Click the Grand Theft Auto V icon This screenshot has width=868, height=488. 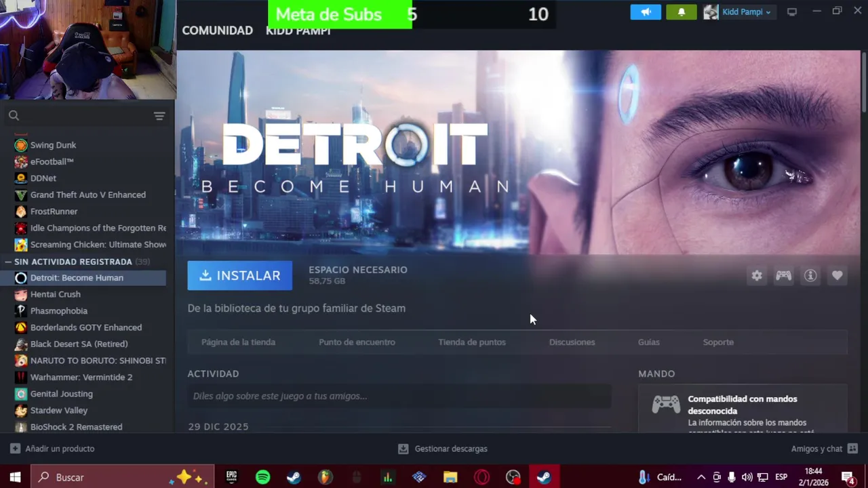click(x=21, y=195)
